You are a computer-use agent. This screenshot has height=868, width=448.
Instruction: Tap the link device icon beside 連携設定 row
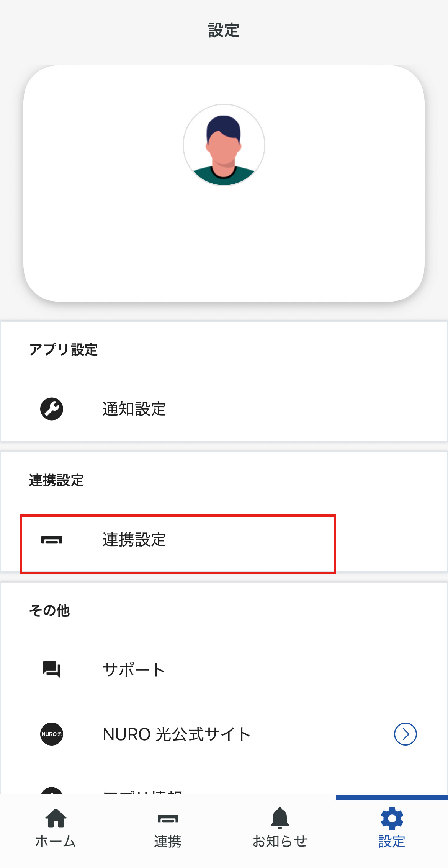52,540
